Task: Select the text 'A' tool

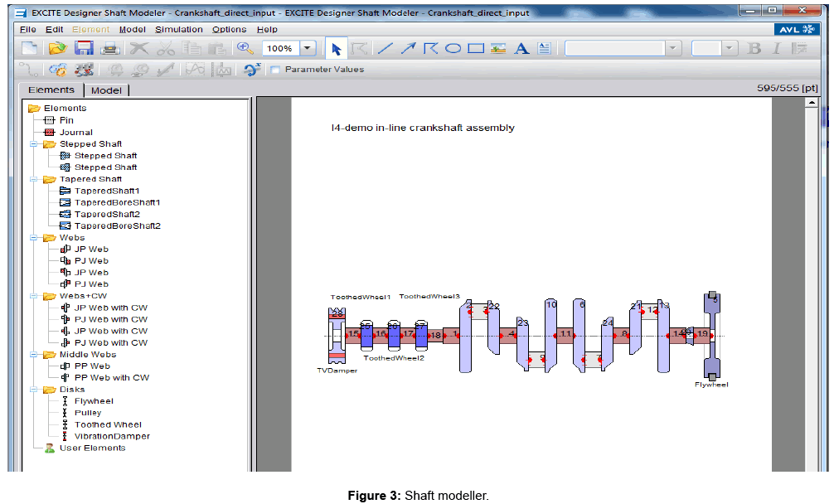Action: click(521, 48)
